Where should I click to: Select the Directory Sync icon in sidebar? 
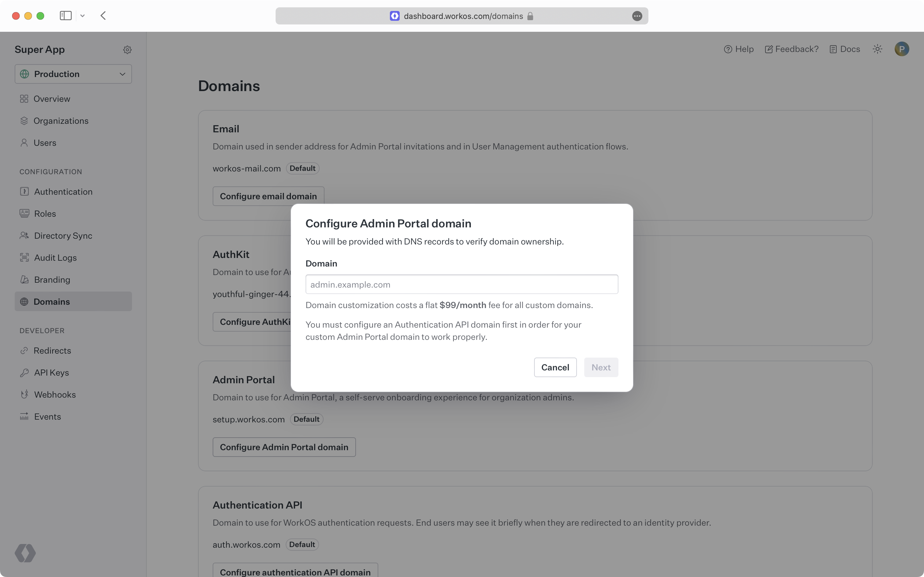tap(24, 235)
